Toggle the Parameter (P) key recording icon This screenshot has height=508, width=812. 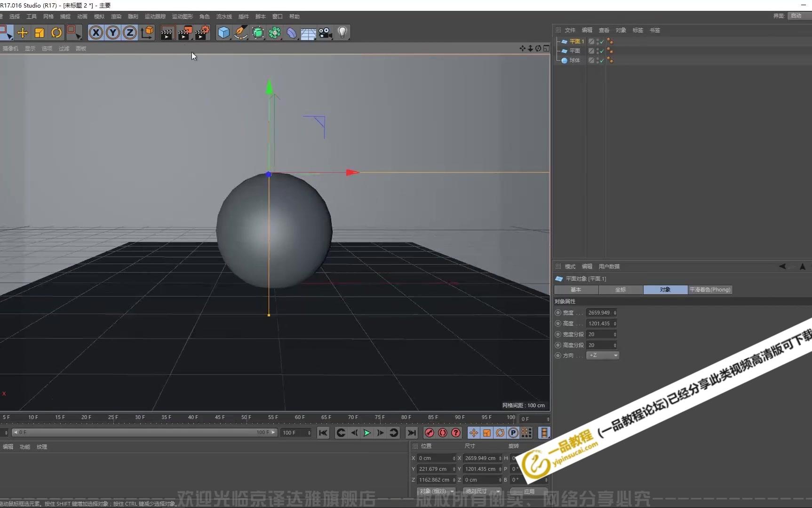[x=513, y=433]
